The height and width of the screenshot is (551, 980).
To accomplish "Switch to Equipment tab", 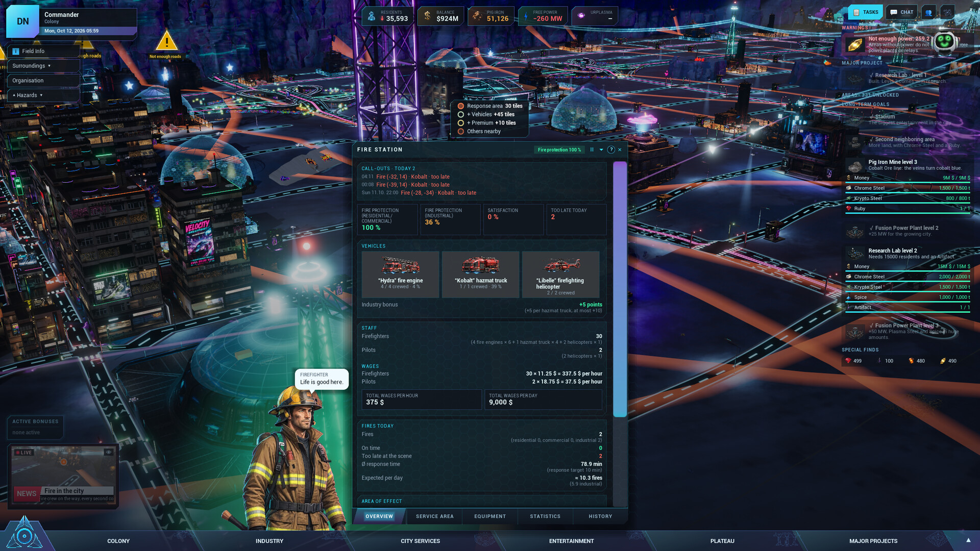I will click(490, 516).
